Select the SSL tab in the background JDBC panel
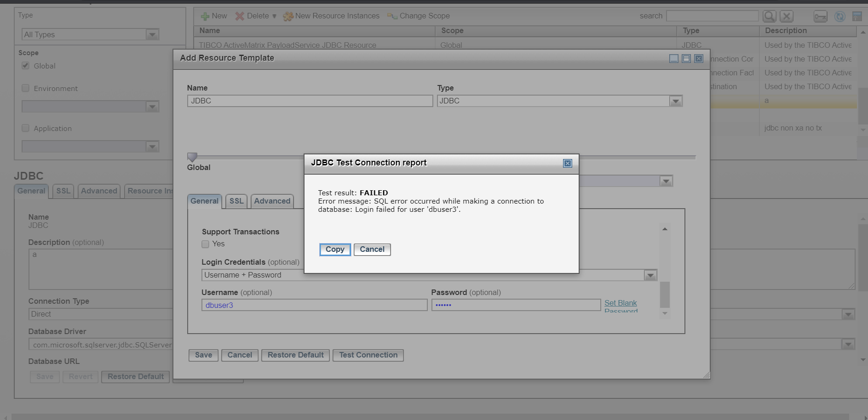The height and width of the screenshot is (420, 868). 63,191
